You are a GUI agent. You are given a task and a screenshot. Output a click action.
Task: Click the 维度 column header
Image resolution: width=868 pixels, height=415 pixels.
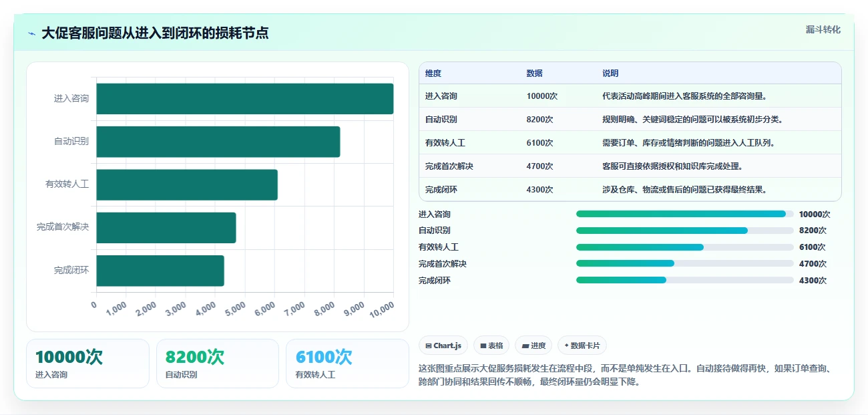pyautogui.click(x=433, y=74)
